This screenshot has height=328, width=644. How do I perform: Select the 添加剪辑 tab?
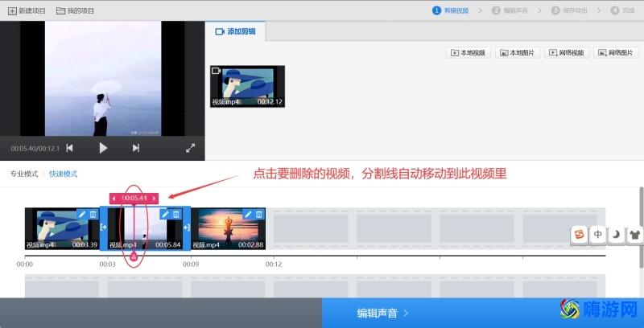(x=235, y=31)
